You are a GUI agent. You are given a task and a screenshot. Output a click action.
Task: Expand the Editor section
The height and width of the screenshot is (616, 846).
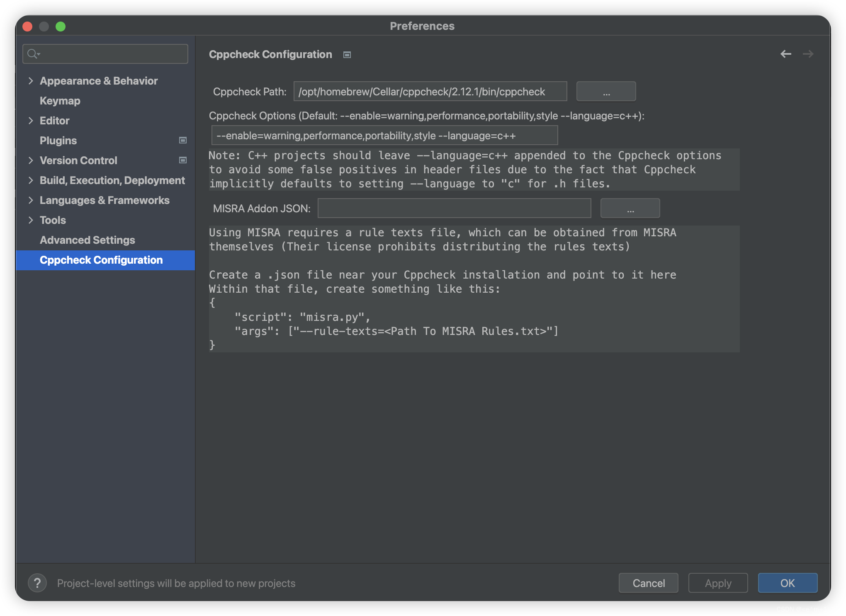[31, 121]
